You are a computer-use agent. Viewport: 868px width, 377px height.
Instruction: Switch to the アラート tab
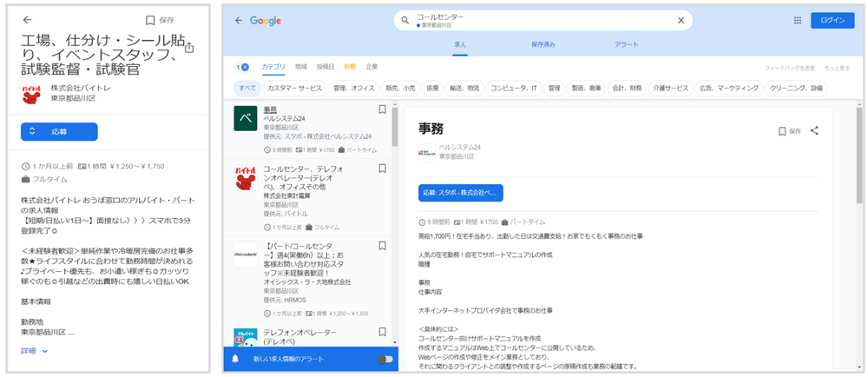[626, 43]
